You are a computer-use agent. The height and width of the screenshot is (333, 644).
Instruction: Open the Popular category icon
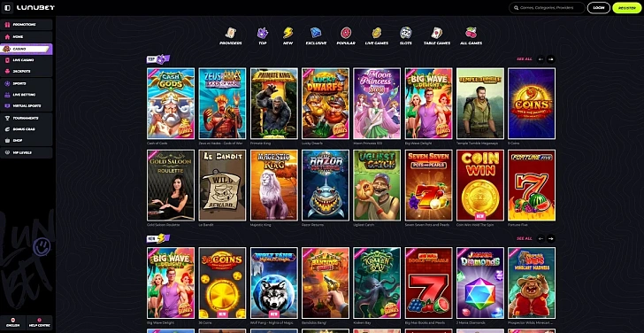click(x=346, y=35)
